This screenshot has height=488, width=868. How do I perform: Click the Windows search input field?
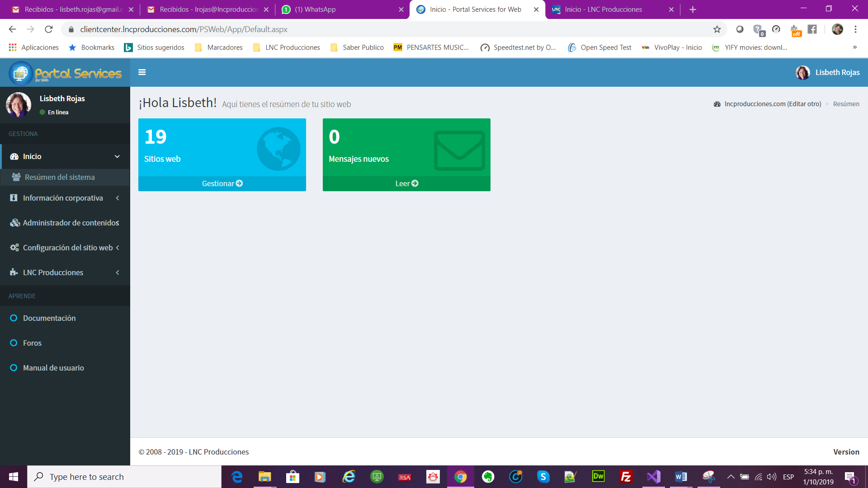click(x=124, y=477)
